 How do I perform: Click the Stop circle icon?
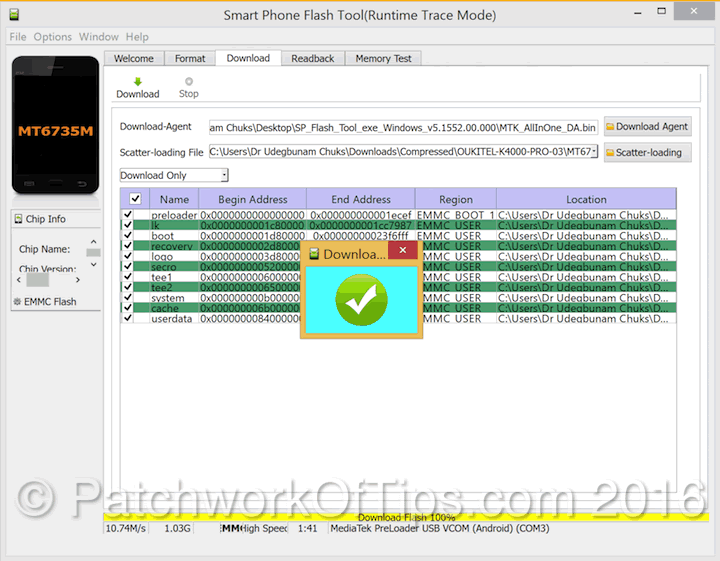[x=189, y=81]
